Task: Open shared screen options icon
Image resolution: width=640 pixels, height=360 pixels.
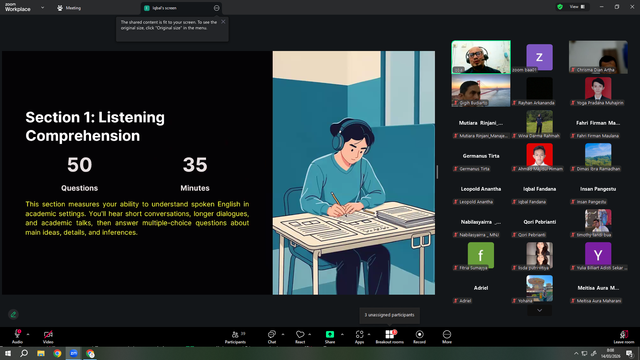Action: click(x=216, y=8)
